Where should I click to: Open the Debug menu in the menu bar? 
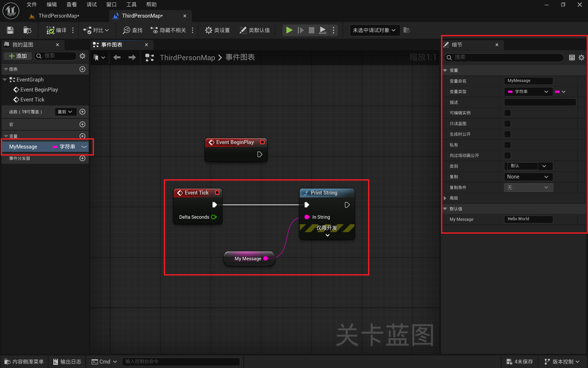91,4
